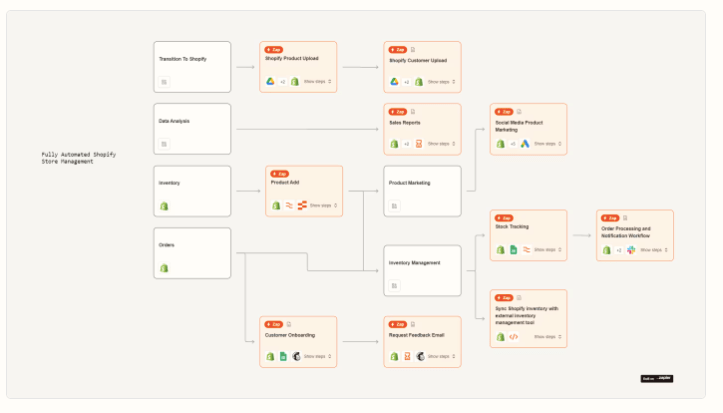Select the Data Analysis card title
Screen dimensions: 723x413
pos(174,121)
